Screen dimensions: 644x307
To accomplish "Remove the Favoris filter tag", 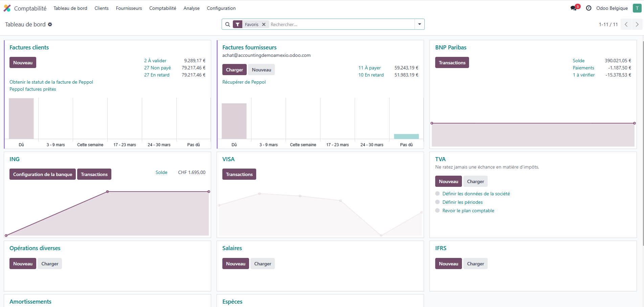I will coord(264,24).
